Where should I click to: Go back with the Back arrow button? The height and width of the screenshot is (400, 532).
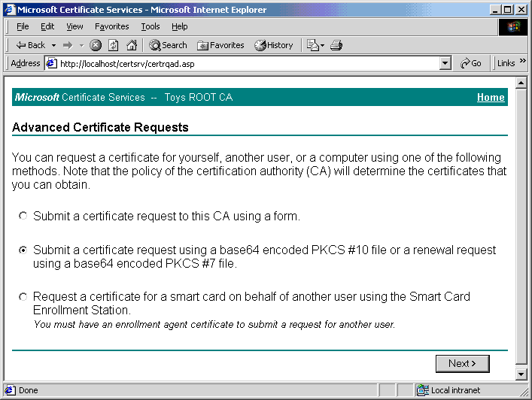[x=30, y=45]
